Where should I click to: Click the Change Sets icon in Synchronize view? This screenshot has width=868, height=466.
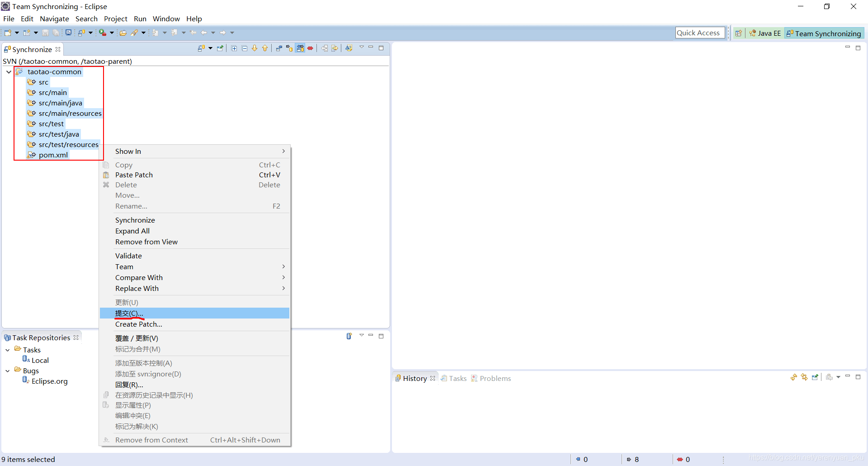click(x=349, y=48)
